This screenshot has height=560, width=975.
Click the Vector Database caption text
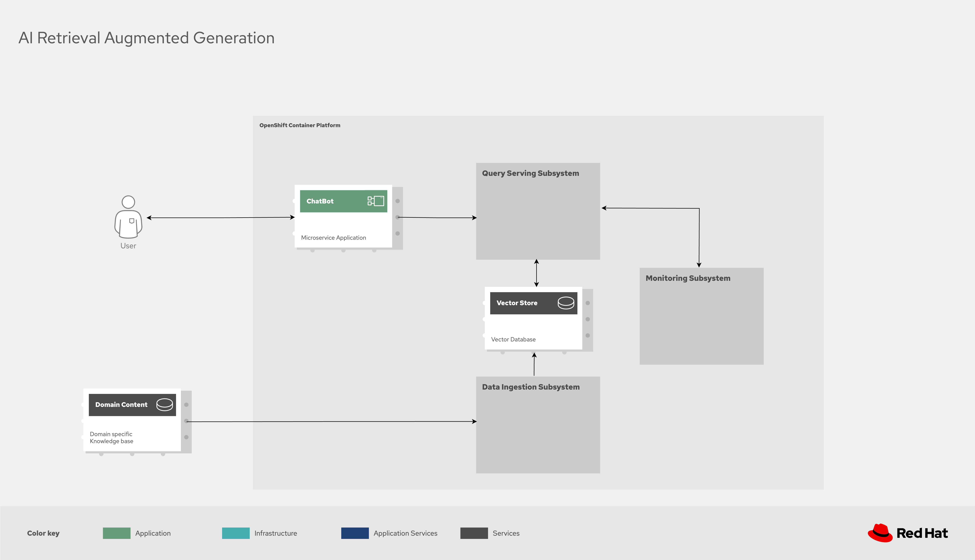(x=513, y=339)
